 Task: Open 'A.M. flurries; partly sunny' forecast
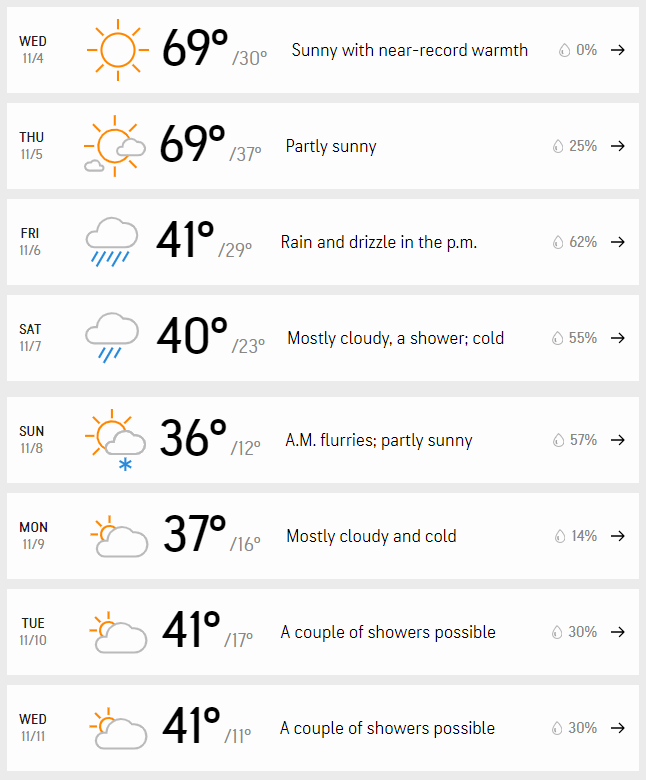click(x=378, y=440)
